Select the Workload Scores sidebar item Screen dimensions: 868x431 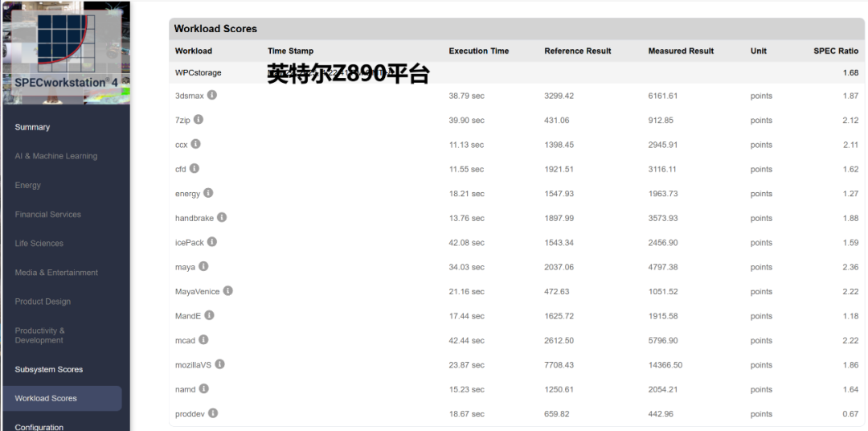[62, 398]
